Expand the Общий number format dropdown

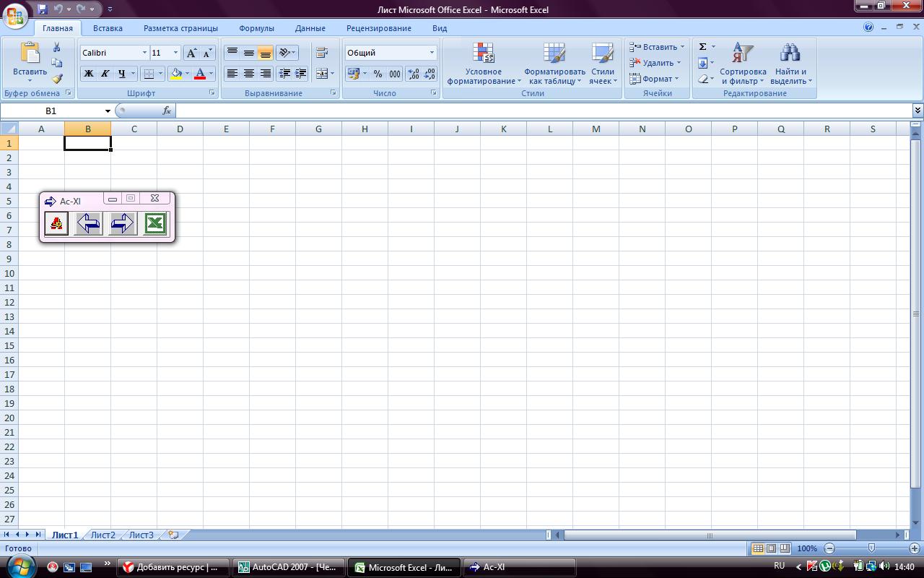[x=432, y=53]
